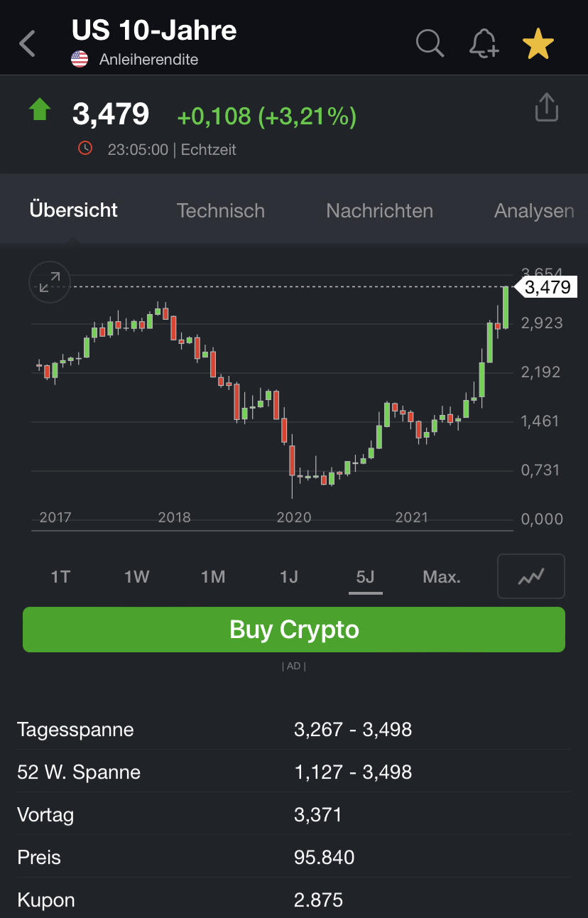
Task: Tap the green up-arrow indicator
Action: pos(40,110)
